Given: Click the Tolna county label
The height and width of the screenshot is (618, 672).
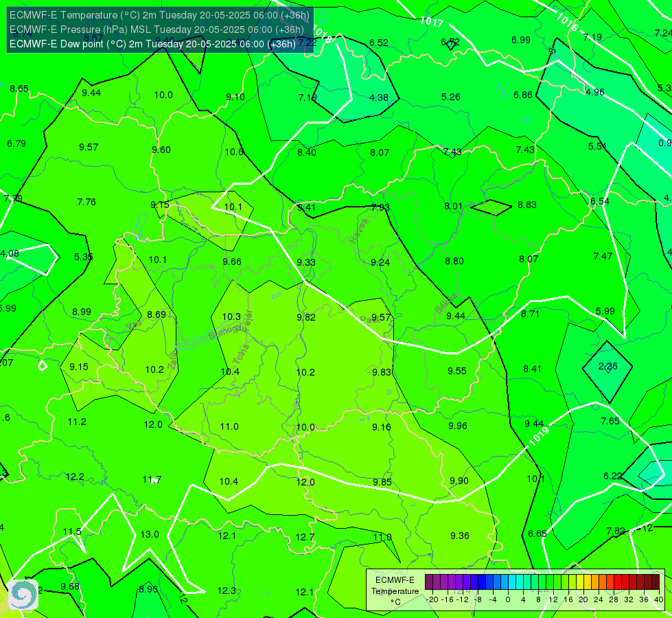Looking at the screenshot, I should 241,355.
